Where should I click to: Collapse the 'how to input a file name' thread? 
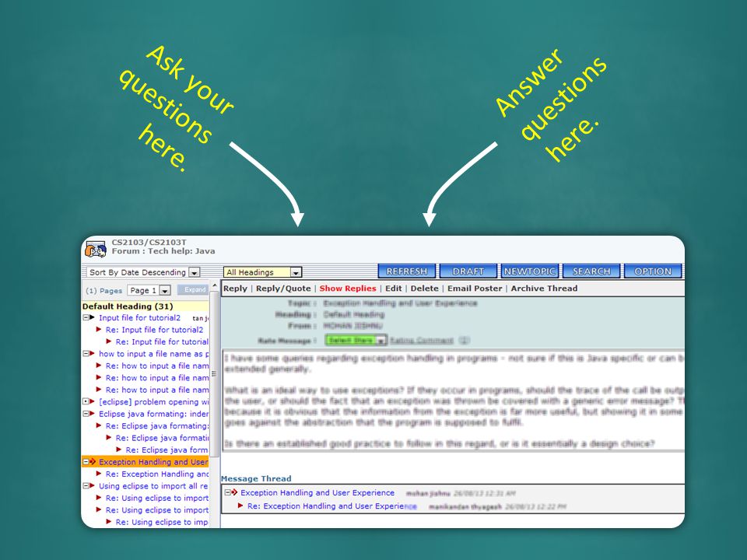86,354
